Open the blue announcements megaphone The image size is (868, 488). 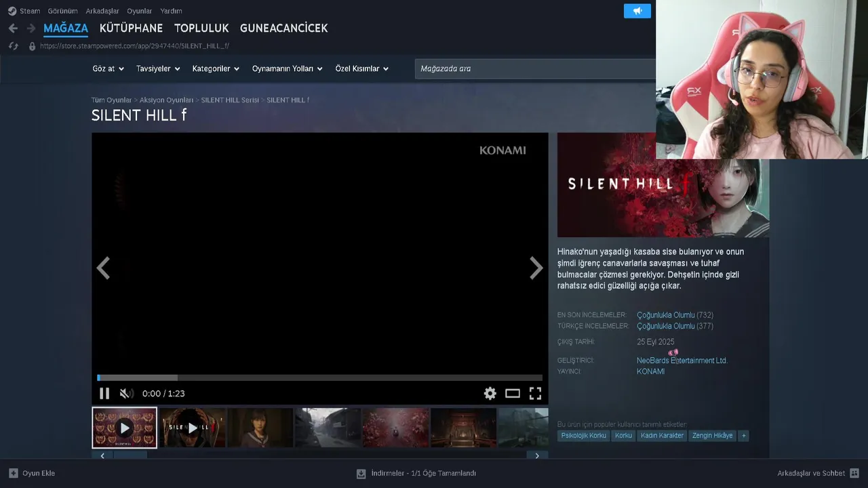pyautogui.click(x=637, y=11)
